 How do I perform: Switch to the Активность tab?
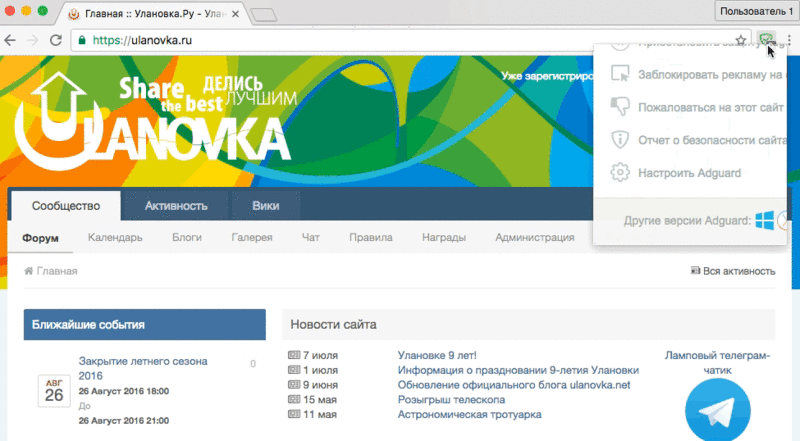(x=176, y=206)
